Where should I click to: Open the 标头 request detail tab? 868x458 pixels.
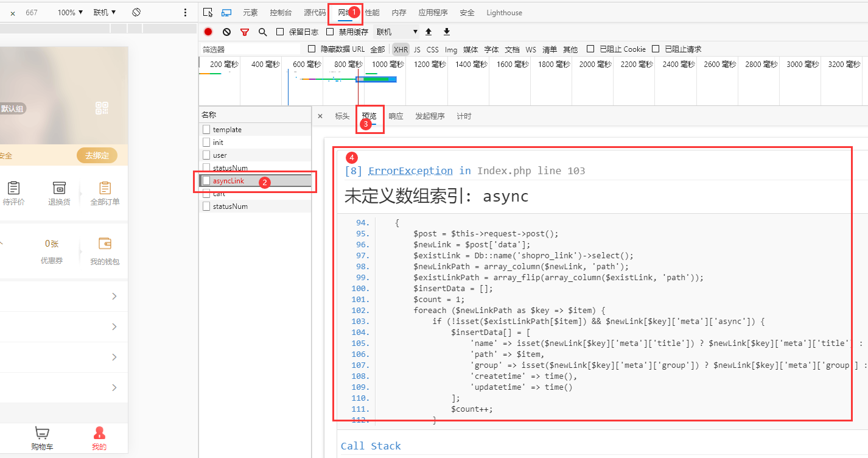click(x=342, y=116)
